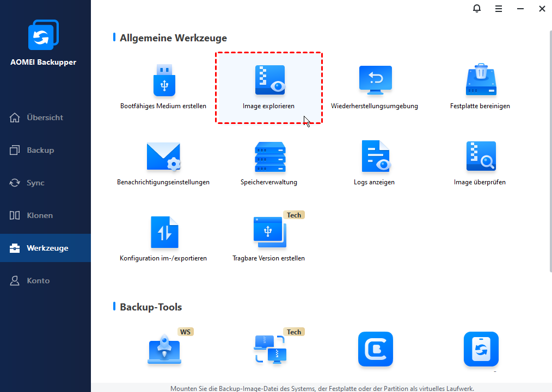The width and height of the screenshot is (552, 392).
Task: Open Benachrichtigungseinstellungen envelope icon
Action: (164, 157)
